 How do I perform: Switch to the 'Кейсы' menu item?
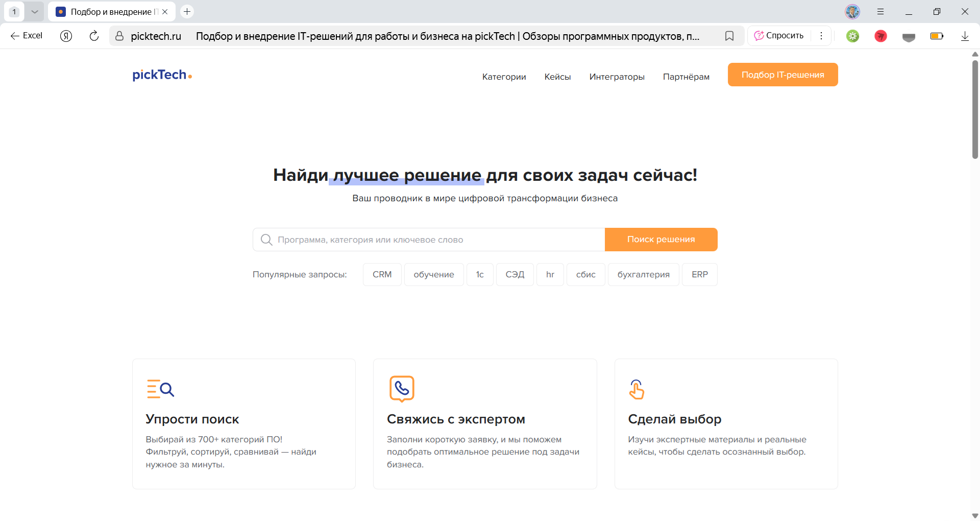557,77
